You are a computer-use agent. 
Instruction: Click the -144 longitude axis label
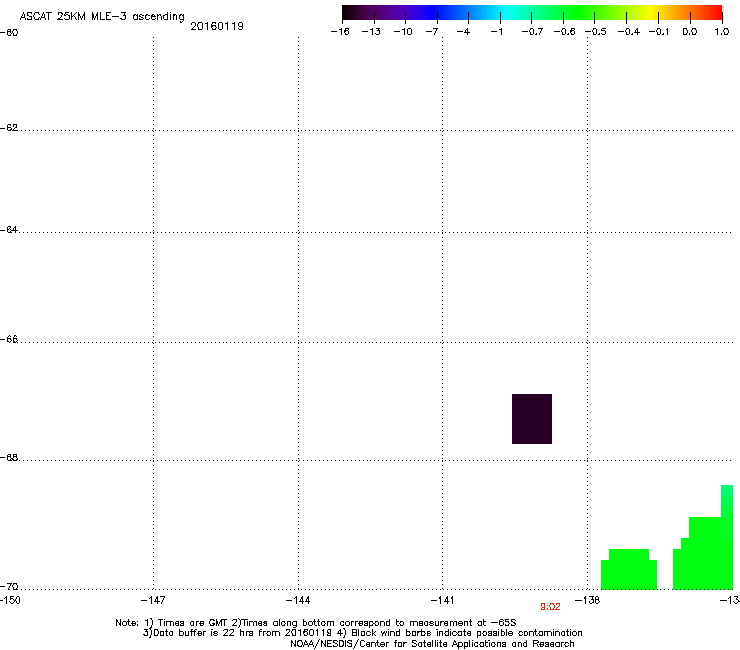[x=298, y=600]
